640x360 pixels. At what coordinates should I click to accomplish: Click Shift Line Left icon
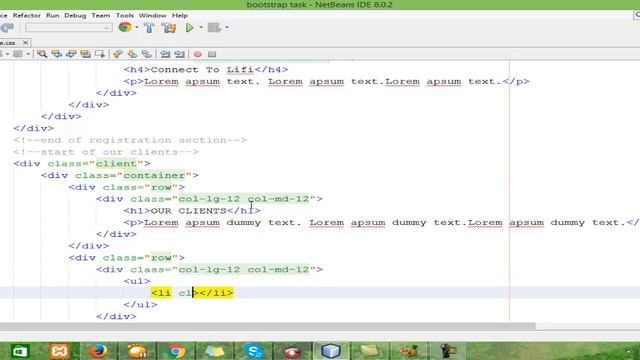click(165, 54)
